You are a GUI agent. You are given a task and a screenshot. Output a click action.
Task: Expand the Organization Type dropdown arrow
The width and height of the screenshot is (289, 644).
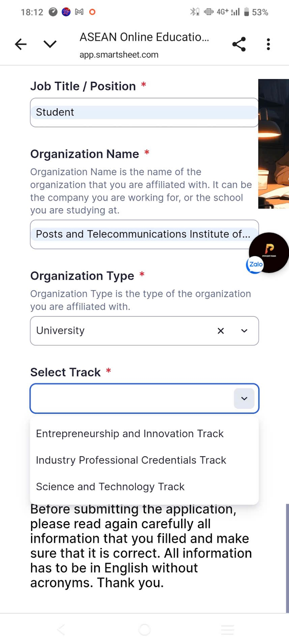pos(244,331)
